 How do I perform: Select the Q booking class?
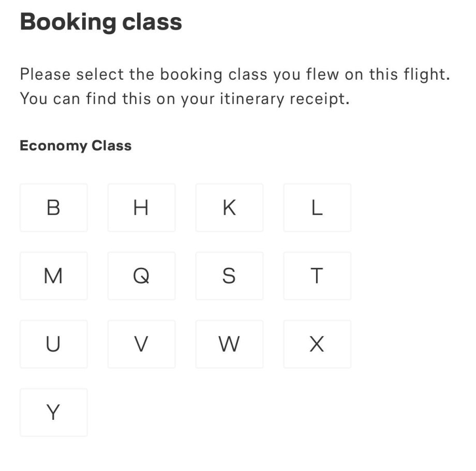[x=141, y=276]
